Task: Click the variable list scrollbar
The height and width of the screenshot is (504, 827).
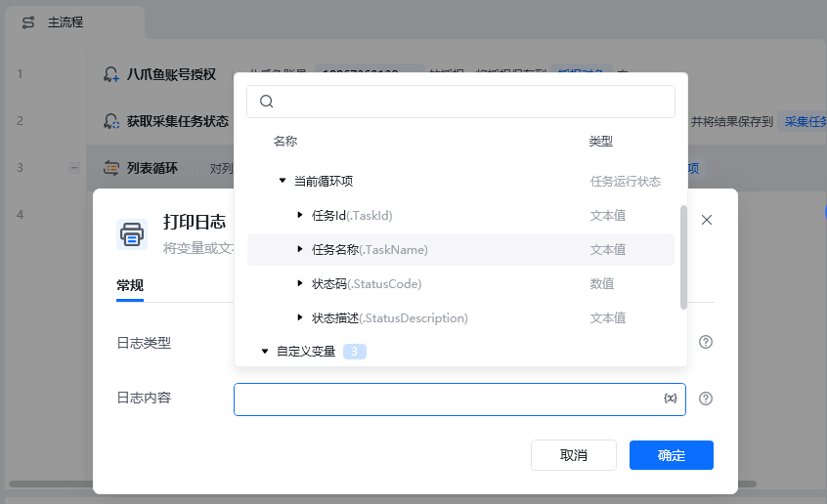Action: (683, 257)
